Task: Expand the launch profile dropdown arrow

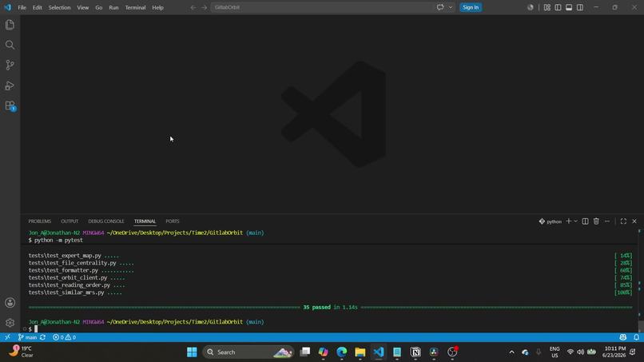Action: click(x=575, y=221)
